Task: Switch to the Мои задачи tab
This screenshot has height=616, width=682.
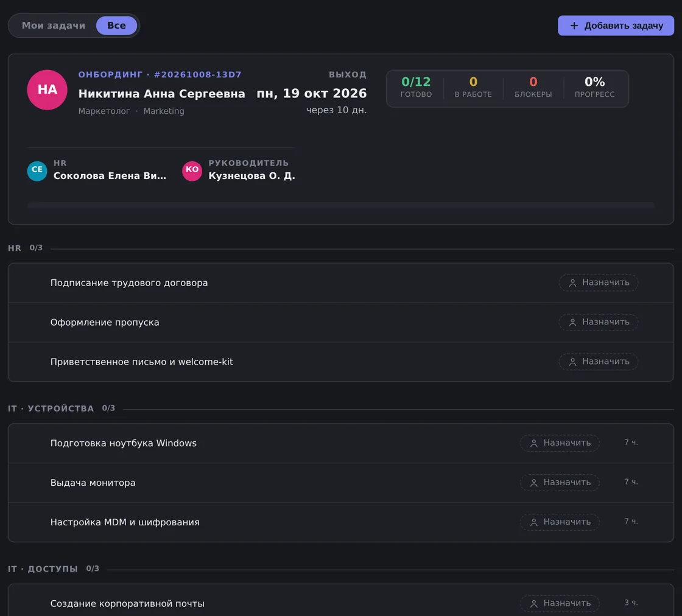Action: (54, 26)
